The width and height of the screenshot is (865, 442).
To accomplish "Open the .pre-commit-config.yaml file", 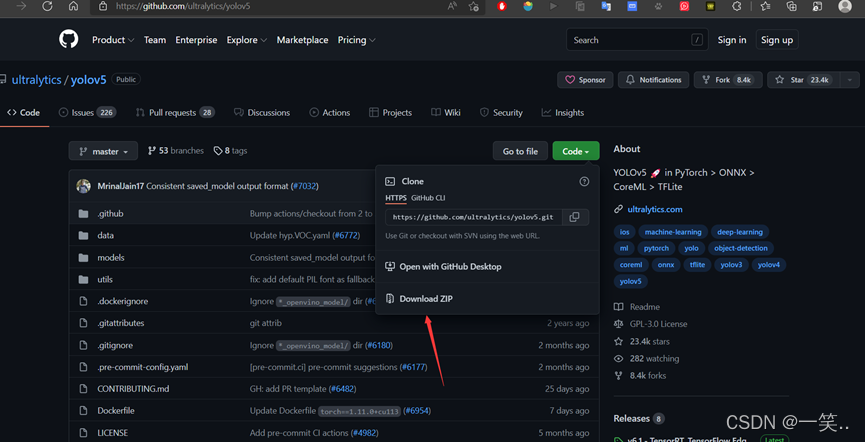I will 143,367.
